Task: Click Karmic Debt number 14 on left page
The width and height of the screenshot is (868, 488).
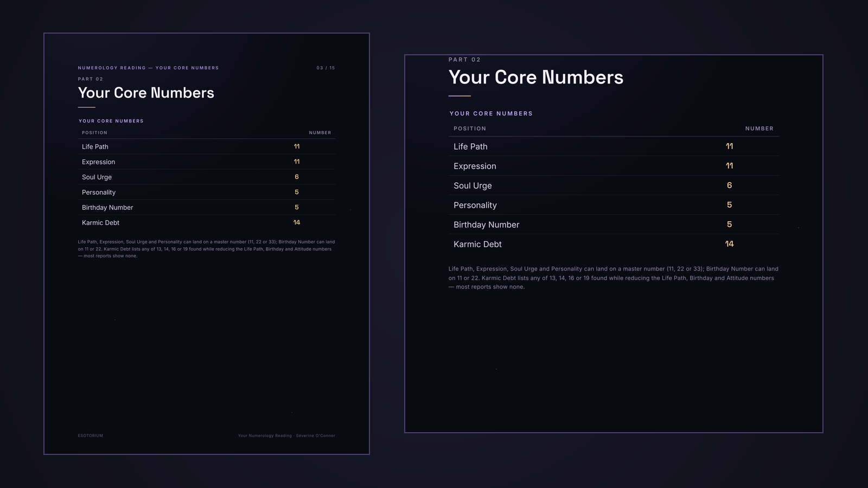Action: [297, 222]
